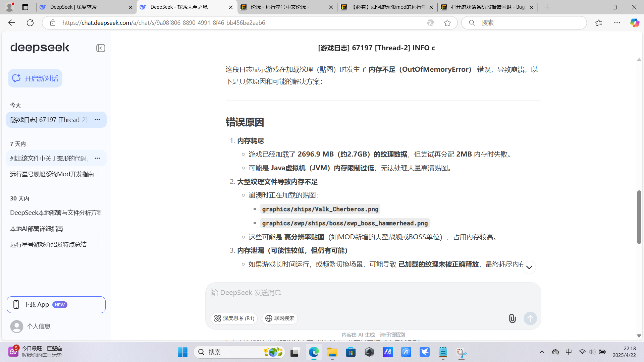Click the DeepSeek message input field
The image size is (644, 362).
(x=335, y=292)
